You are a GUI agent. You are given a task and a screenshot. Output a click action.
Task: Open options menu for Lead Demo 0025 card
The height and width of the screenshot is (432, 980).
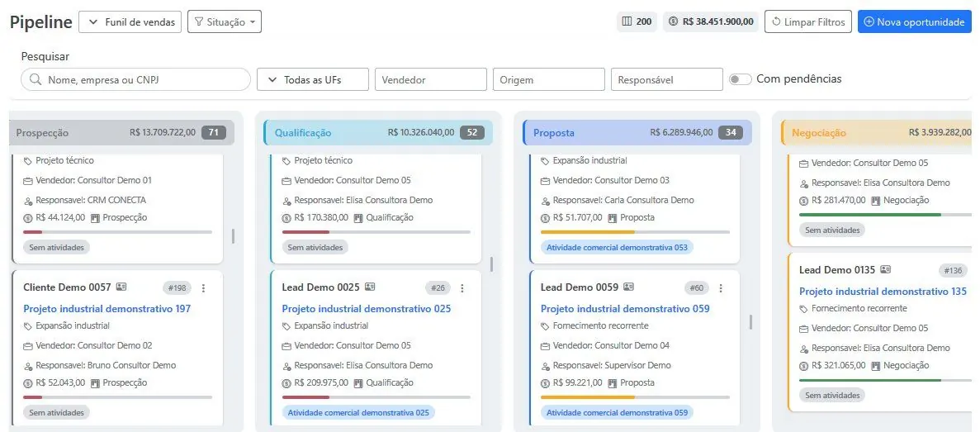(x=462, y=288)
